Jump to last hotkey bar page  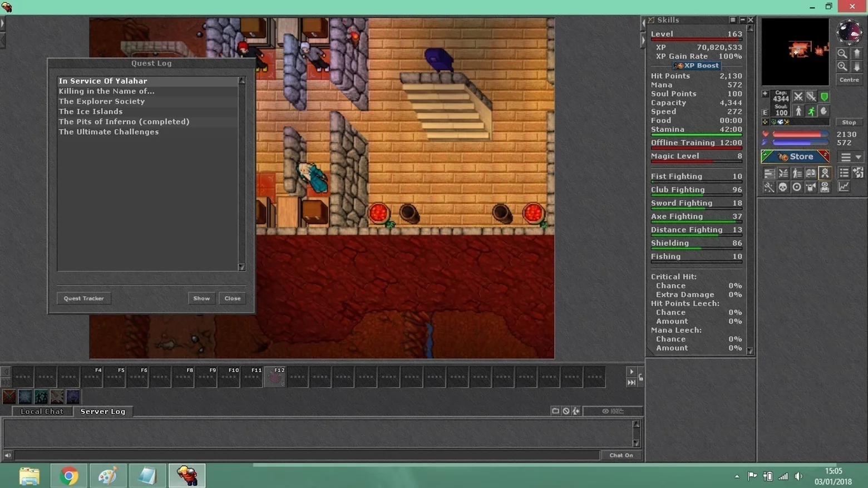pos(631,383)
